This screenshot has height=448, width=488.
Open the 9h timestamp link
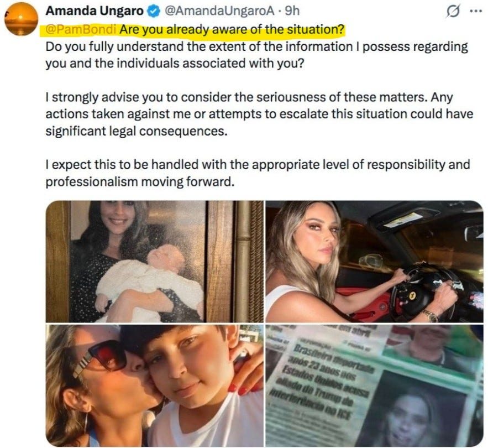click(x=292, y=11)
